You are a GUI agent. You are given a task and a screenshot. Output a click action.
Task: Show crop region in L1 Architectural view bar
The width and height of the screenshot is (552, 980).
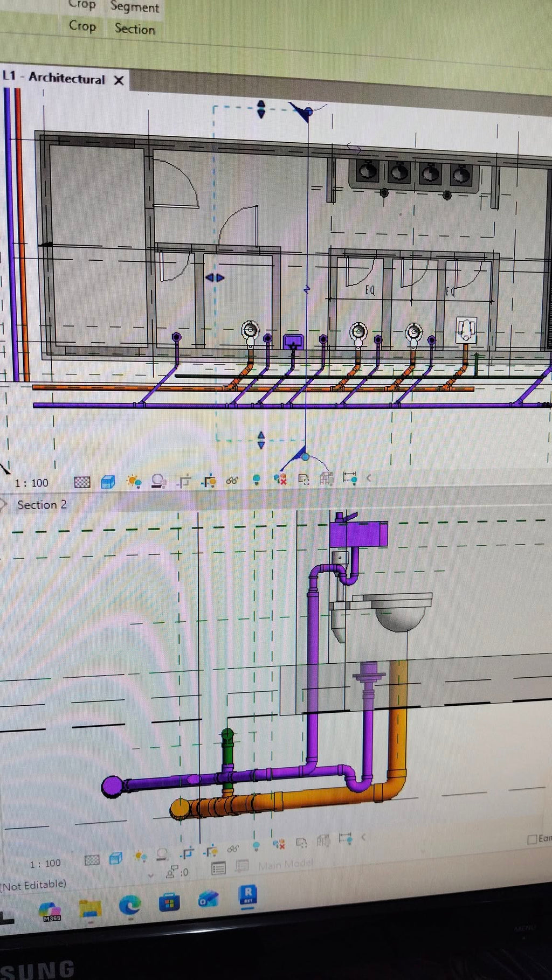click(209, 481)
